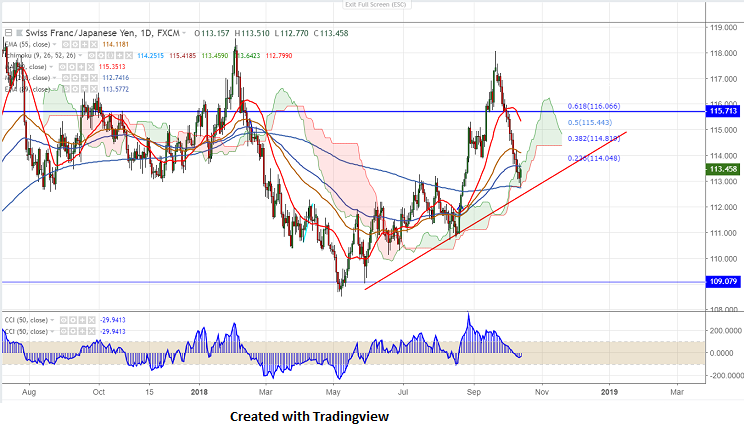
Task: Toggle visibility of 115.3513 indicator
Action: [63, 67]
